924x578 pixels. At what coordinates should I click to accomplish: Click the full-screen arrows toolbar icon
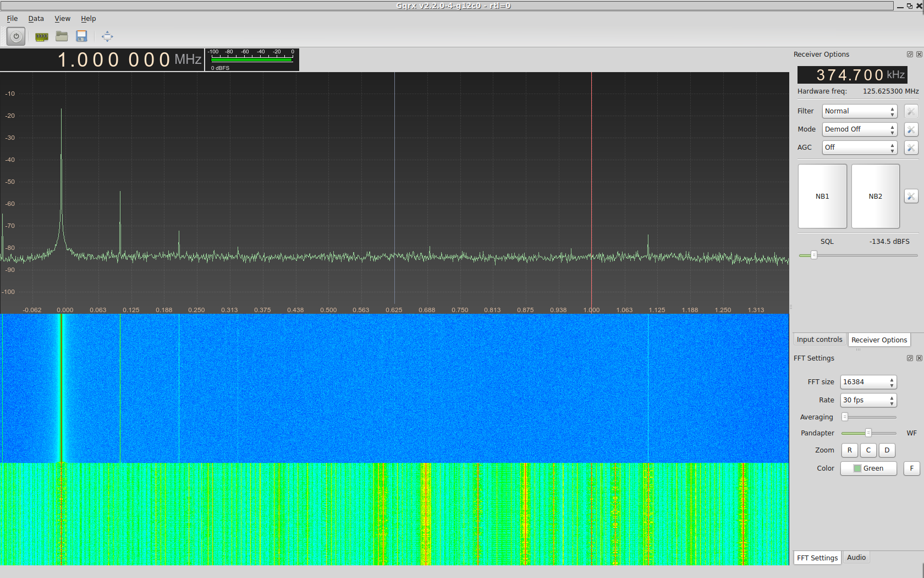click(107, 36)
